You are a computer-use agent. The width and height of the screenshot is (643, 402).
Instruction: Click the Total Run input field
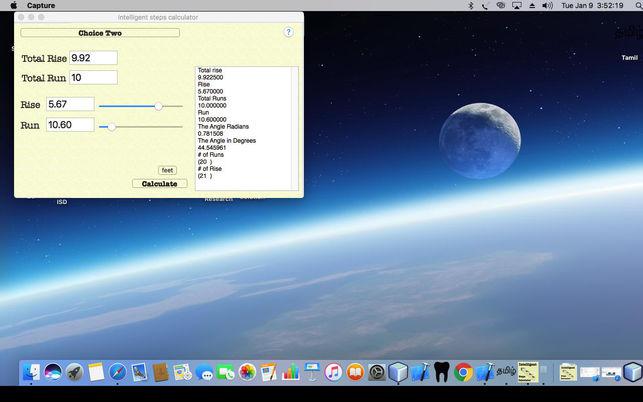coord(93,78)
